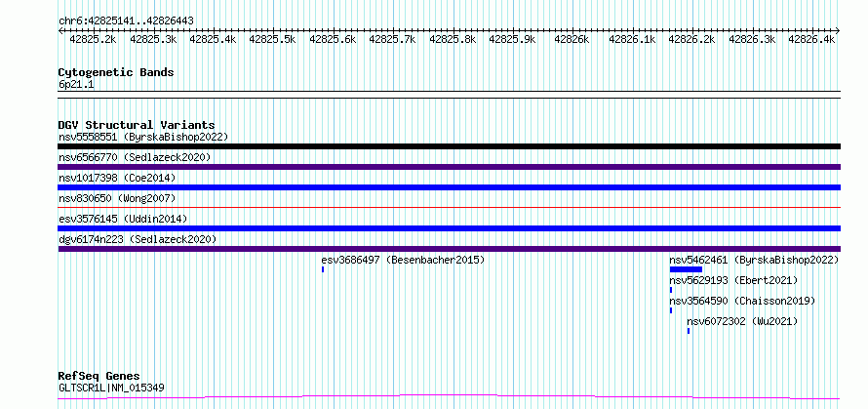868x409 pixels.
Task: Click the purple nsv6566770 variant bar
Action: point(450,167)
